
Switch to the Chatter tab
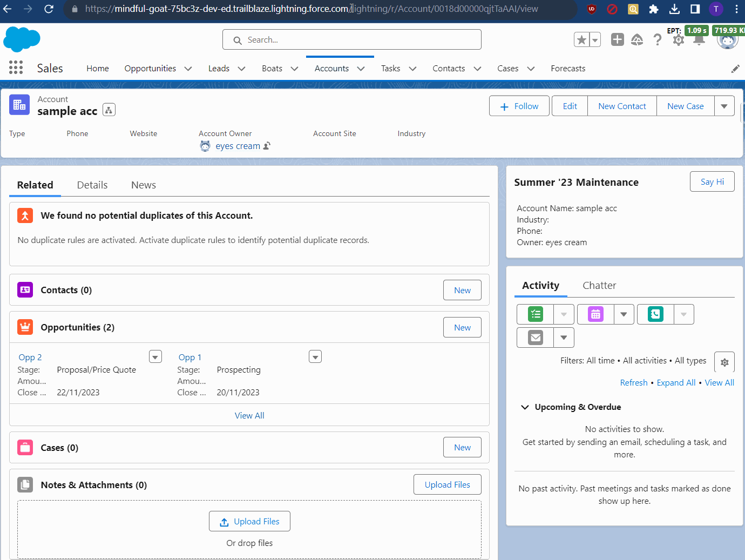[599, 285]
